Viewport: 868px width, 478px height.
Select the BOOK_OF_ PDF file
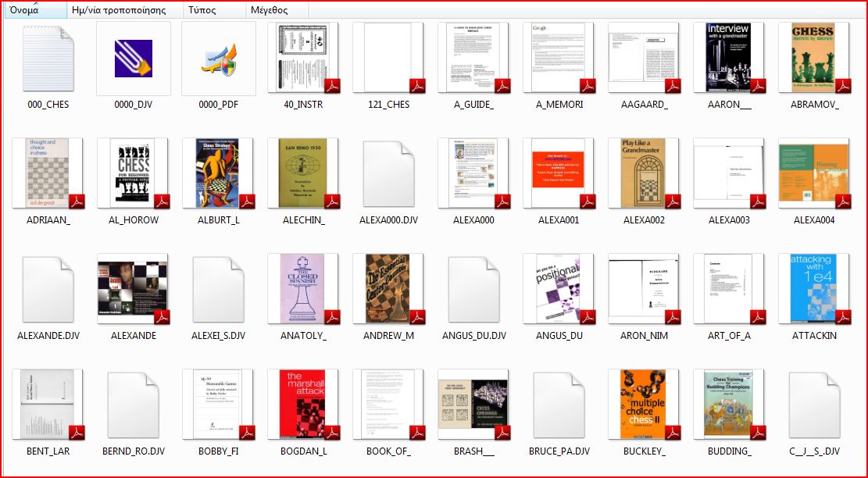coord(389,405)
